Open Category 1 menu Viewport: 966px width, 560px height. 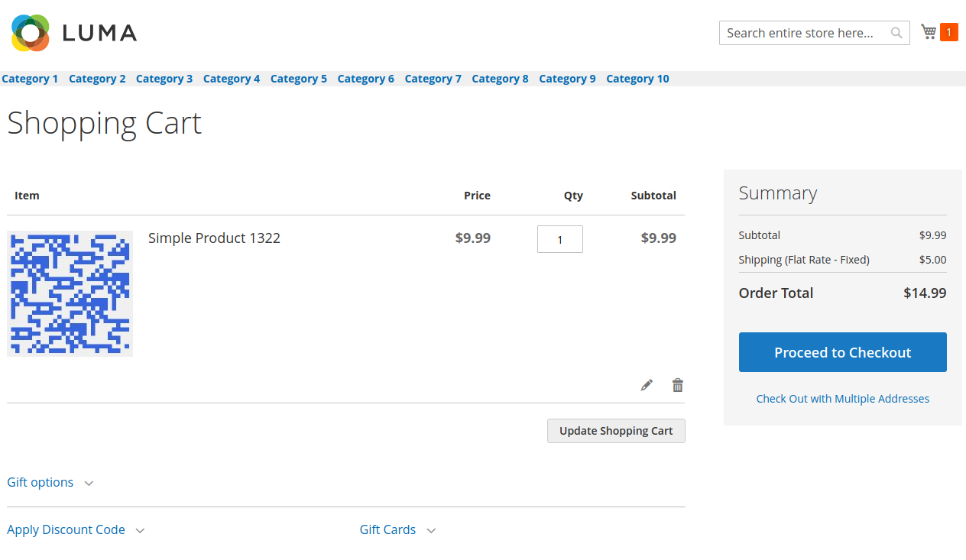30,79
